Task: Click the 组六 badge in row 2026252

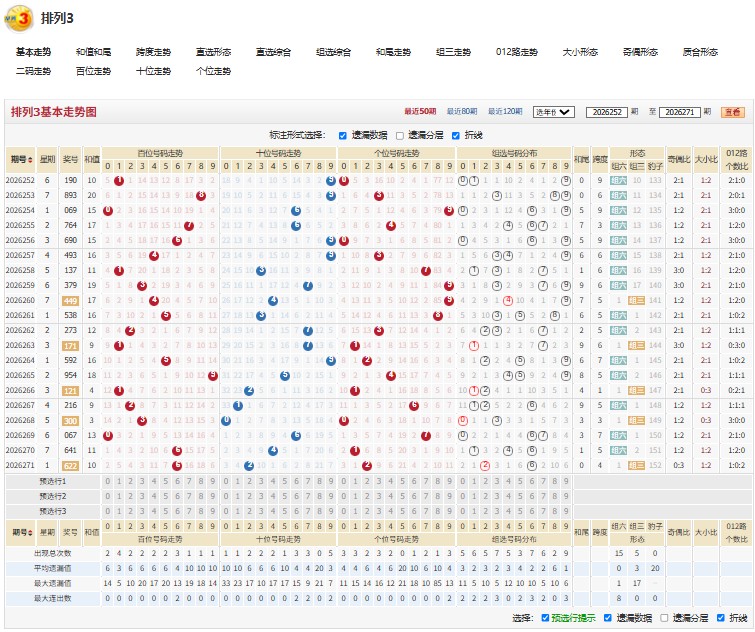Action: (x=618, y=181)
